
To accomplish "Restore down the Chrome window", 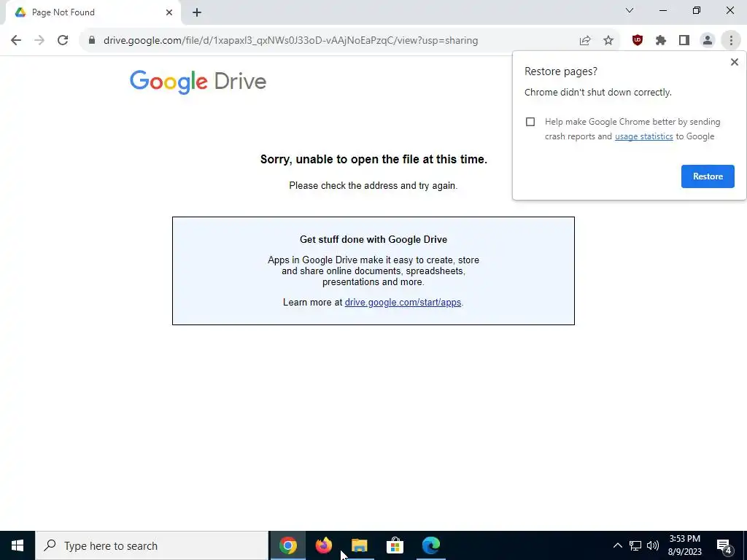I will (x=696, y=10).
